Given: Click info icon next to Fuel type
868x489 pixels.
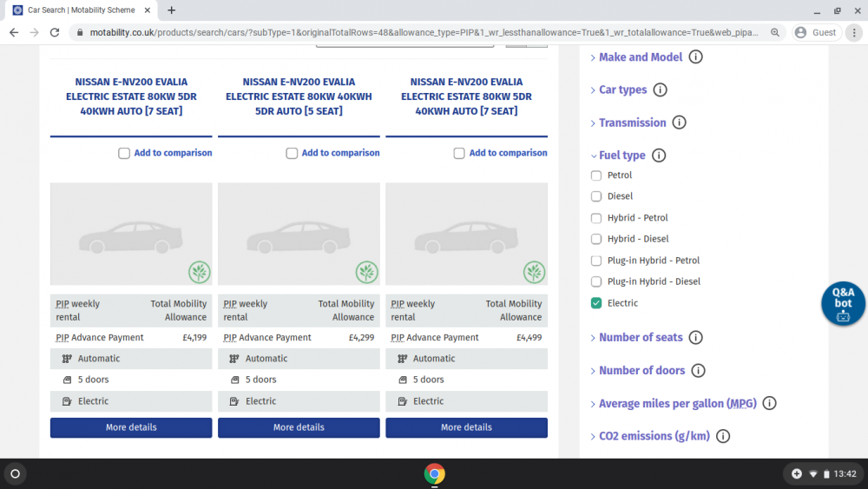Looking at the screenshot, I should pyautogui.click(x=659, y=155).
